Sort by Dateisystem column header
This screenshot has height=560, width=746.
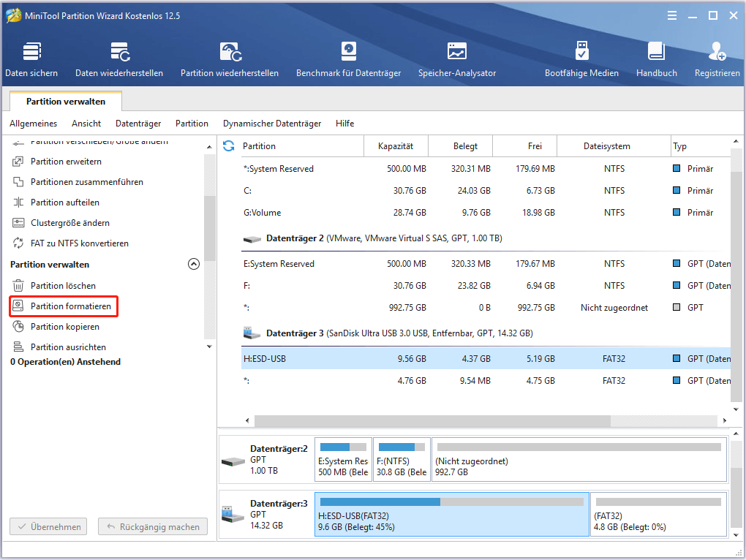tap(614, 146)
